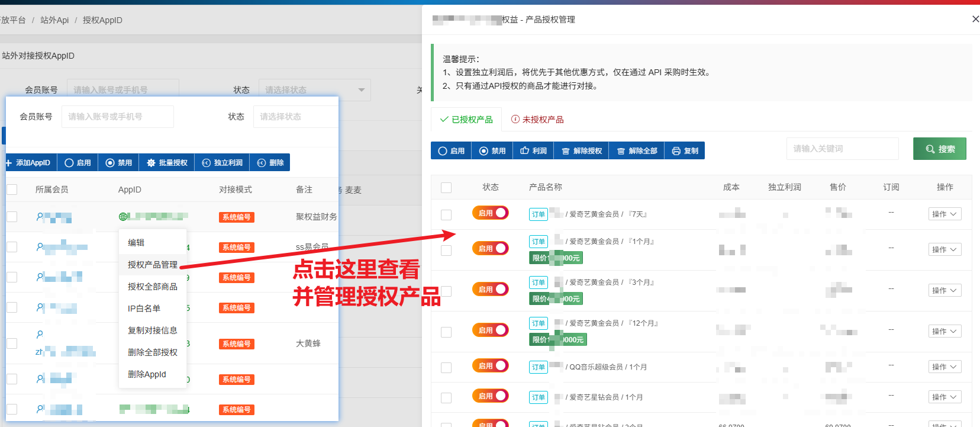Click the 批量授权 gear icon button

pyautogui.click(x=167, y=163)
